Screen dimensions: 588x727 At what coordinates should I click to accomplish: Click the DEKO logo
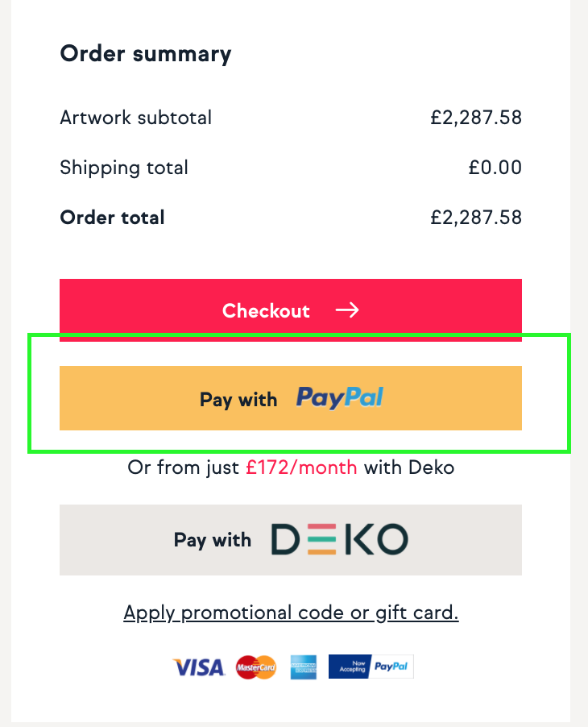[x=340, y=539]
